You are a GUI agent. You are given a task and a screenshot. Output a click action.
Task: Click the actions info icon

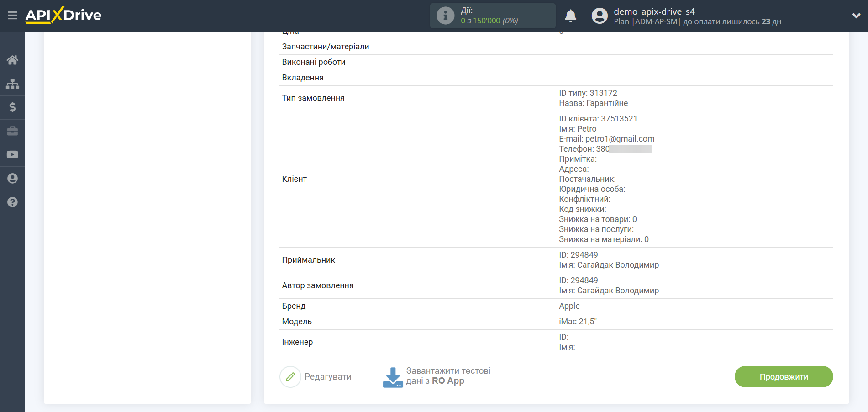pyautogui.click(x=445, y=16)
